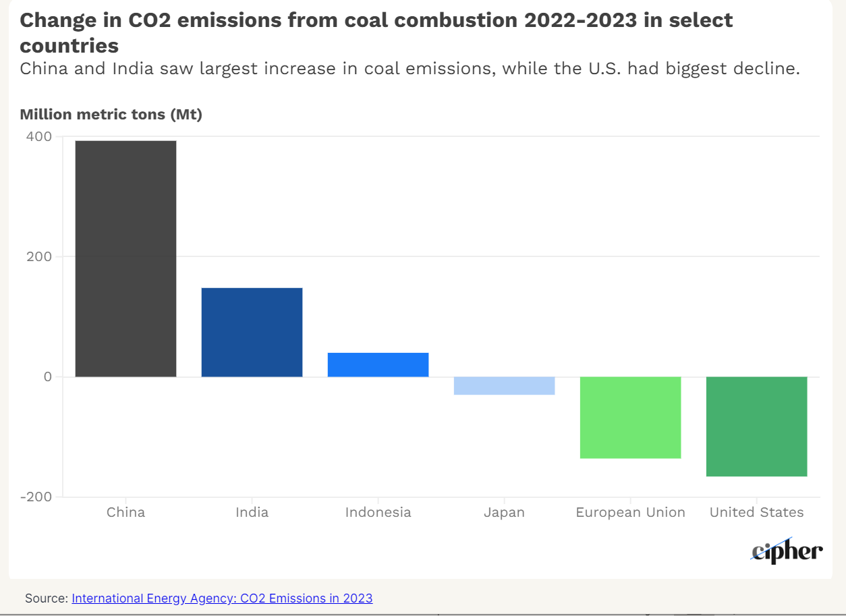Click the China x-axis label
846x616 pixels.
(125, 513)
